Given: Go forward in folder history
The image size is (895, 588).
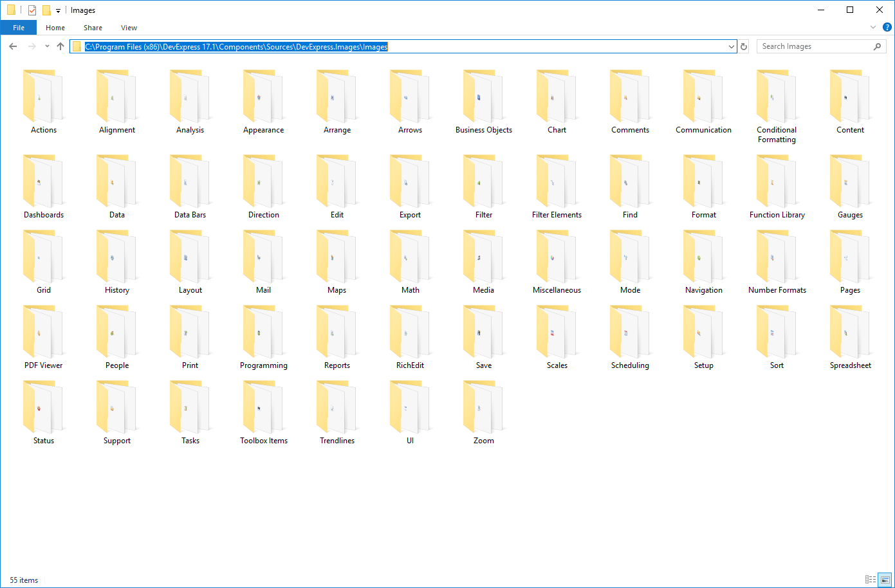Looking at the screenshot, I should pos(32,46).
